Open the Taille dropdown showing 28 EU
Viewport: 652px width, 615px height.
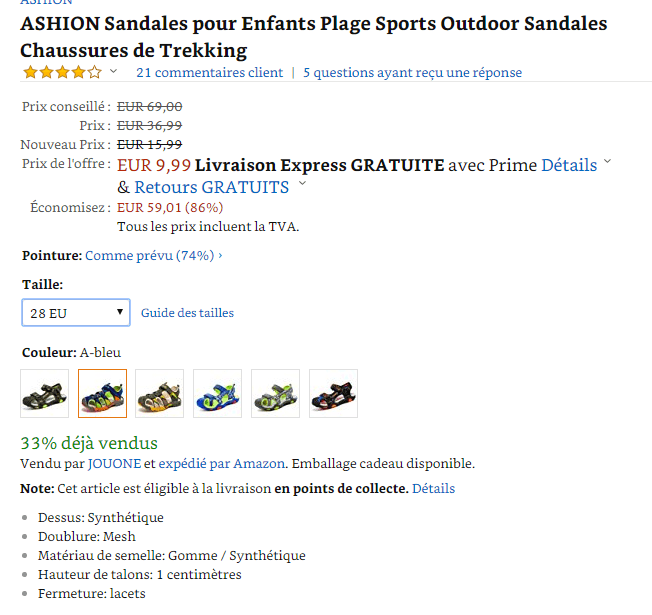click(x=76, y=313)
